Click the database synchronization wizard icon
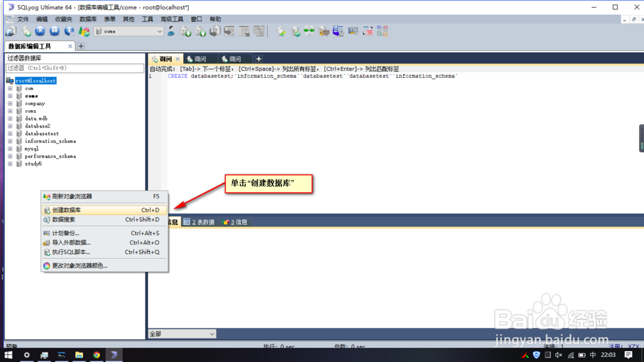 (296, 31)
